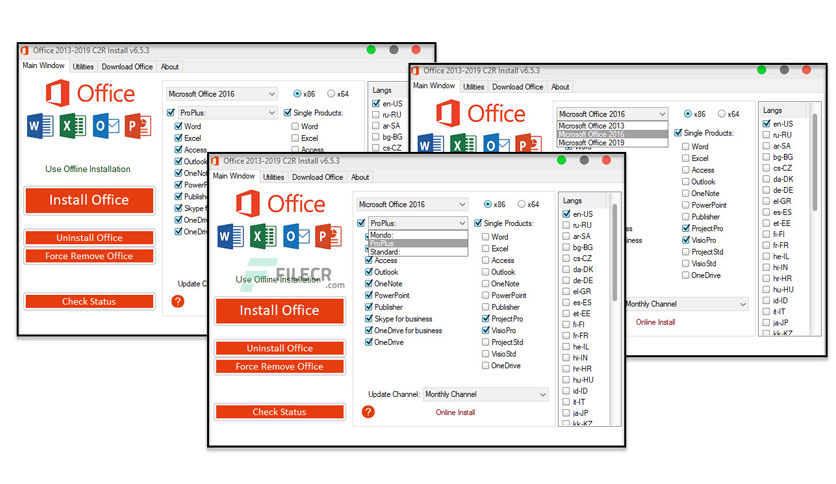Check the de-DE language in right back window
Screen dimensions: 836x484
[766, 190]
